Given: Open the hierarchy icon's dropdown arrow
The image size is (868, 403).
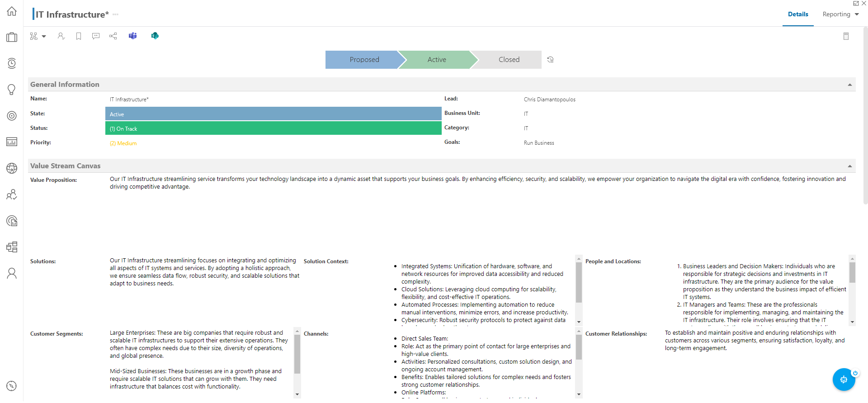Looking at the screenshot, I should [x=44, y=36].
